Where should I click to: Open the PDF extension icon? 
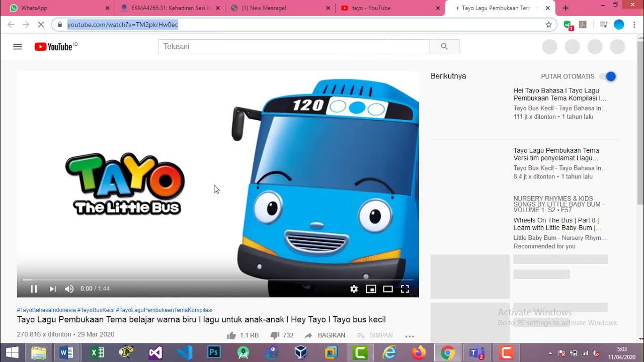583,24
